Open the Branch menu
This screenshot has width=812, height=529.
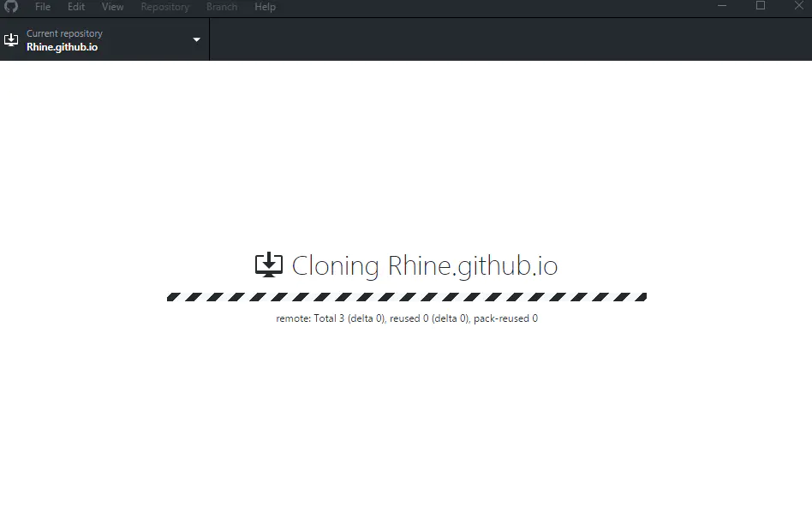222,7
